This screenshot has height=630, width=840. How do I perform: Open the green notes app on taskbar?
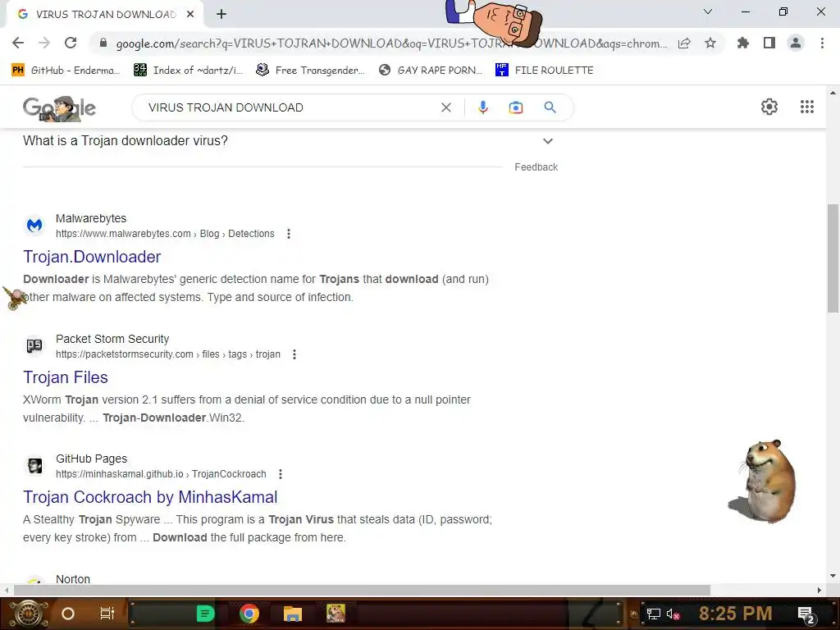205,614
